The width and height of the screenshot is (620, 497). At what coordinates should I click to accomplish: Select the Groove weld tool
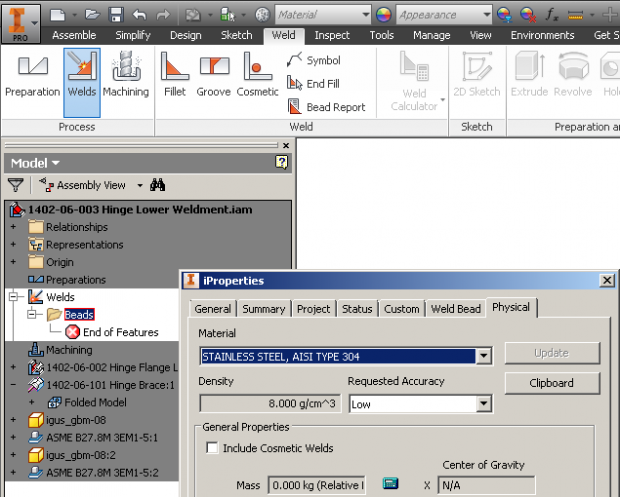213,75
